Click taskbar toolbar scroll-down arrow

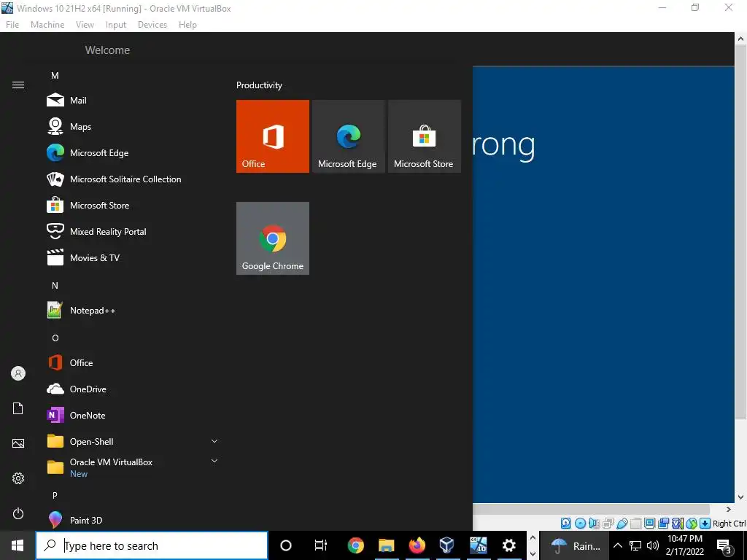(533, 554)
